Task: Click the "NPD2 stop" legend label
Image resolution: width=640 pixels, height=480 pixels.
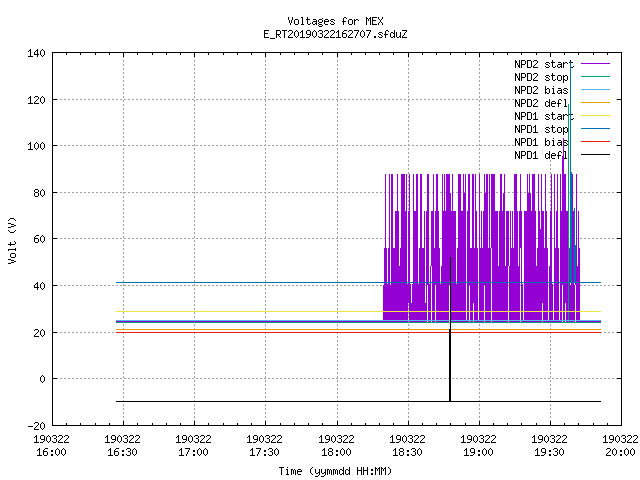Action: pos(541,77)
